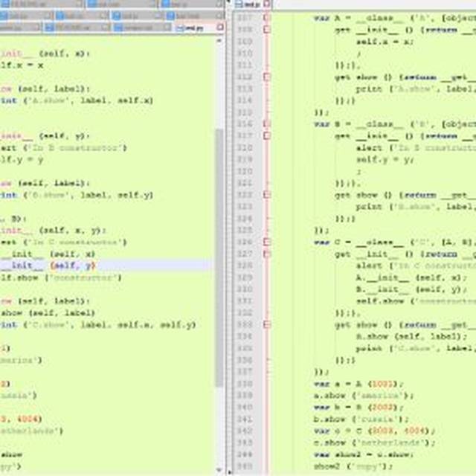
Task: Click the left pane scroll-down arrow
Action: point(219,470)
